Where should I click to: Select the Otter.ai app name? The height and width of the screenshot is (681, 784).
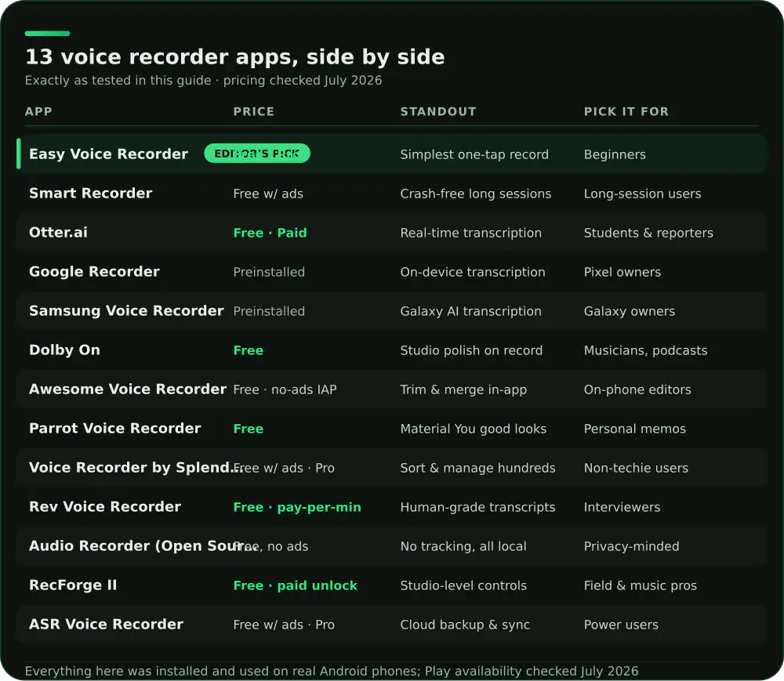tap(58, 232)
